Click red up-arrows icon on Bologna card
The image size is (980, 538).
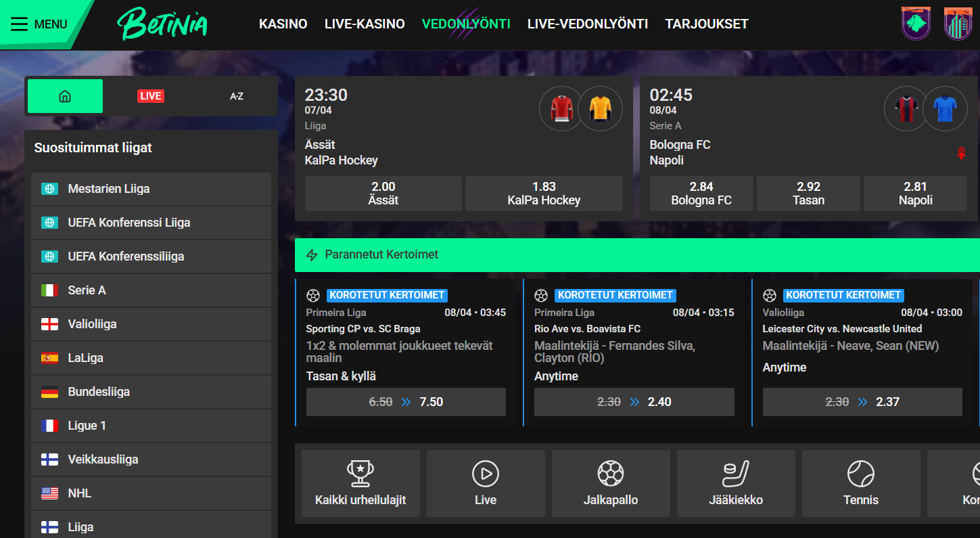coord(961,153)
